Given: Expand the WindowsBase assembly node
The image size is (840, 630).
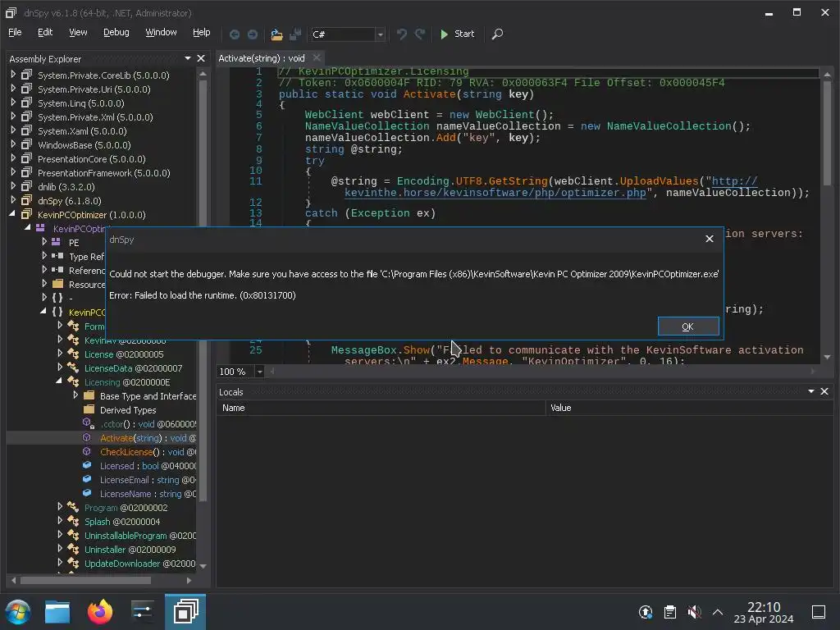Looking at the screenshot, I should coord(13,144).
